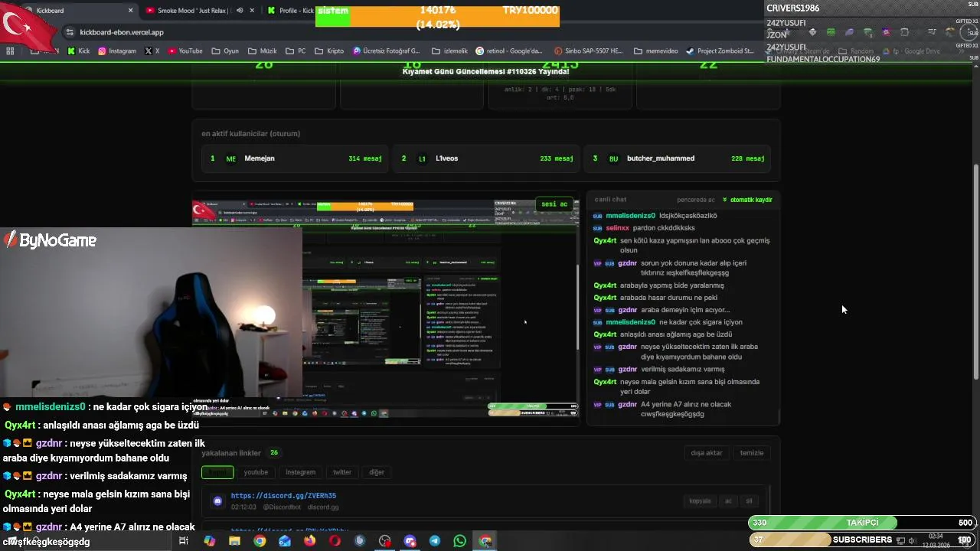Open Telegram from the taskbar
The image size is (980, 551).
click(435, 541)
